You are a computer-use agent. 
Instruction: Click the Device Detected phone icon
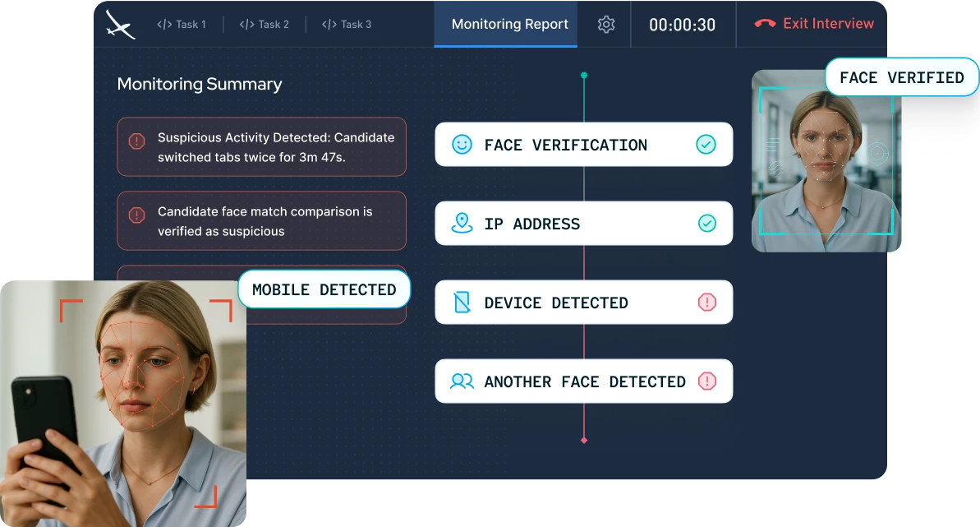coord(462,303)
